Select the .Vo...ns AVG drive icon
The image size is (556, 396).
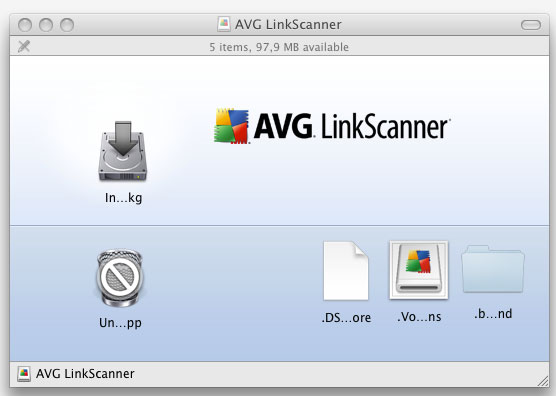click(x=419, y=270)
